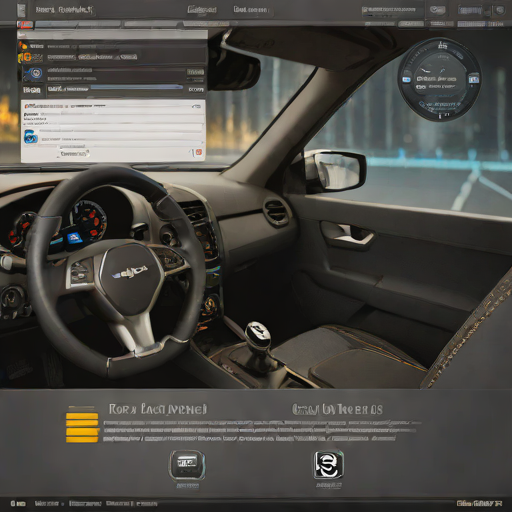Click the blue badge on left of circular gauge
The height and width of the screenshot is (512, 512).
406,80
